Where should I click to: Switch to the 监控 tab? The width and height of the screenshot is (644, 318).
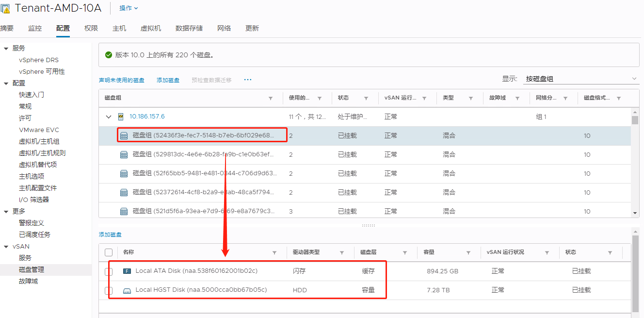(34, 28)
